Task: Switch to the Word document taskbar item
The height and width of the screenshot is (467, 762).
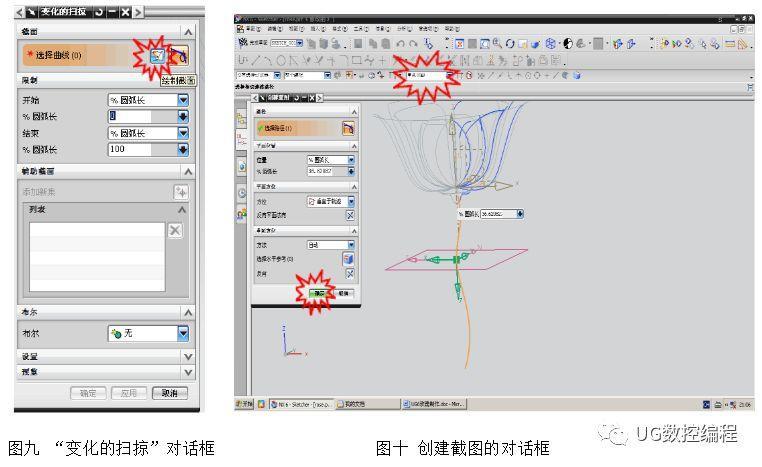Action: [434, 404]
